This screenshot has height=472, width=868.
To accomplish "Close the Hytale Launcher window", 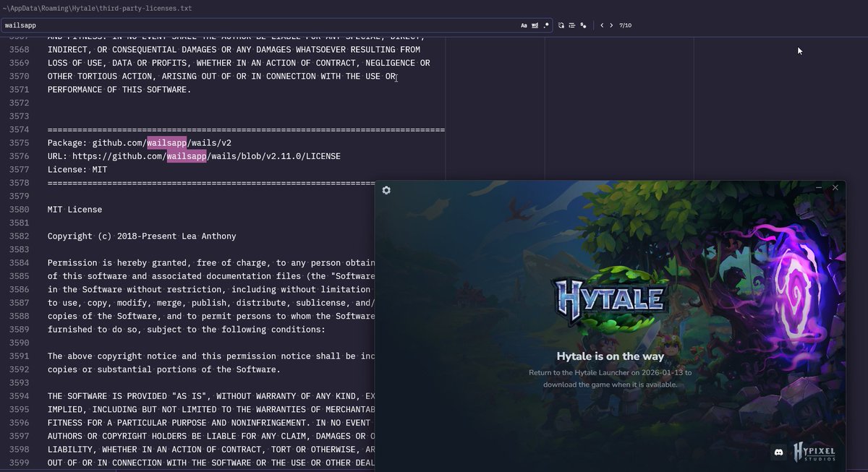I will point(835,187).
